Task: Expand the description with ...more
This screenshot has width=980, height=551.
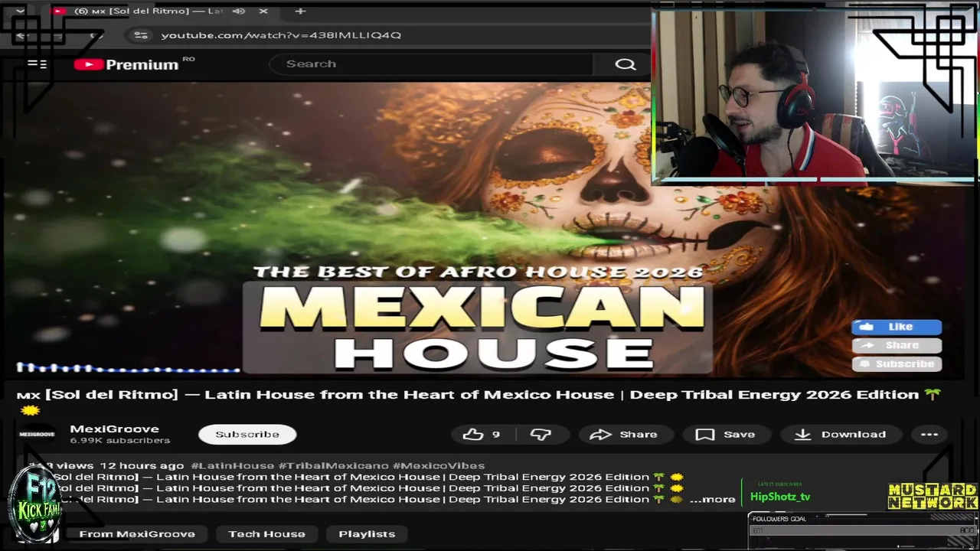Action: pyautogui.click(x=712, y=500)
